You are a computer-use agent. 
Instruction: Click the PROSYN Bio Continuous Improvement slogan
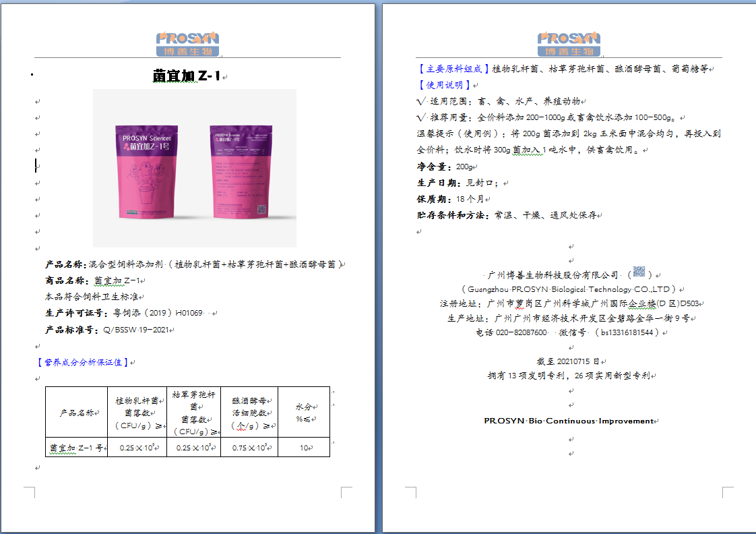point(568,421)
